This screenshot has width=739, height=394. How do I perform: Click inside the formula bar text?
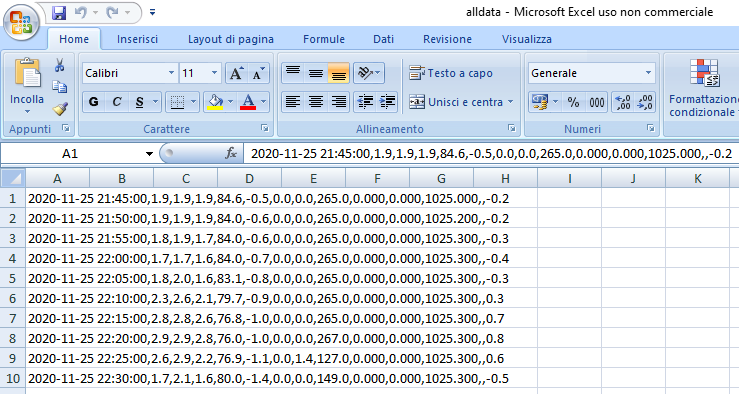[491, 154]
